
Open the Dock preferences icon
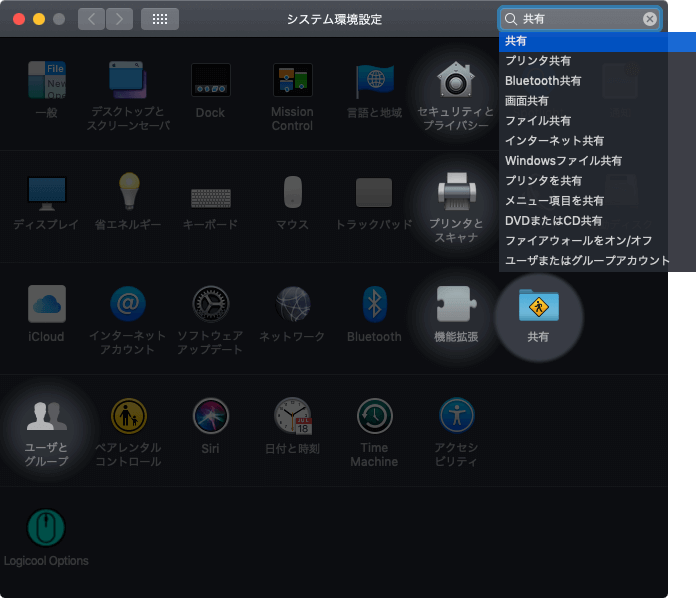[210, 80]
